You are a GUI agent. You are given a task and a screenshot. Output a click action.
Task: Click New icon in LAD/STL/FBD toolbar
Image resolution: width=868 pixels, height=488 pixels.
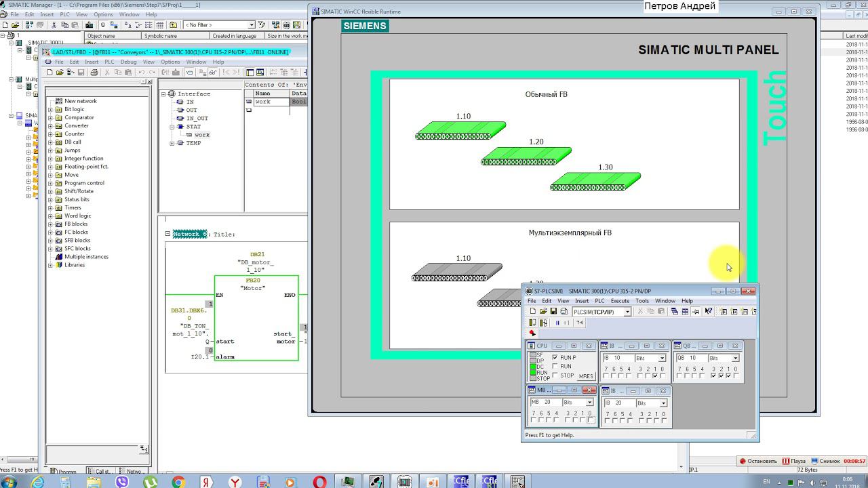[50, 73]
